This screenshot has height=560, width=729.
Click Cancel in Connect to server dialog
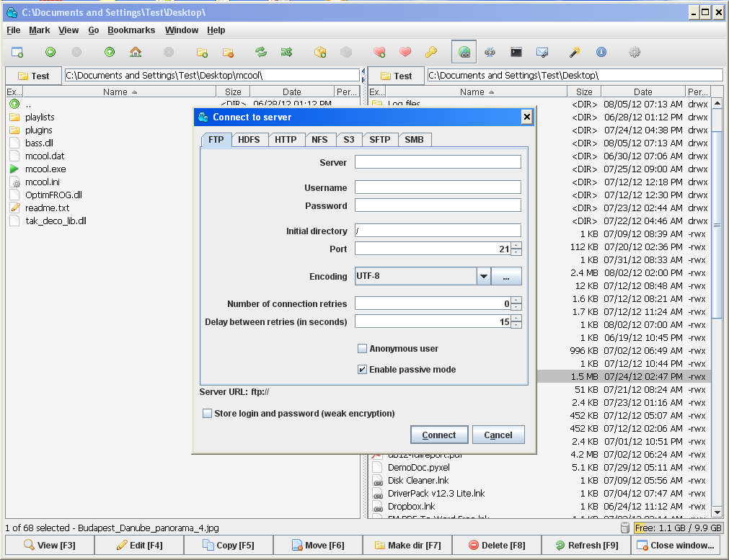(498, 435)
